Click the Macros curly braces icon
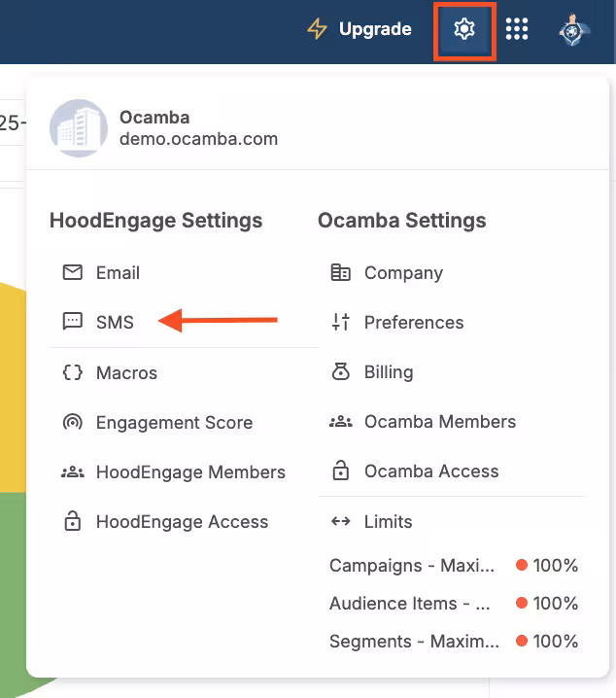This screenshot has height=698, width=616. click(x=72, y=373)
